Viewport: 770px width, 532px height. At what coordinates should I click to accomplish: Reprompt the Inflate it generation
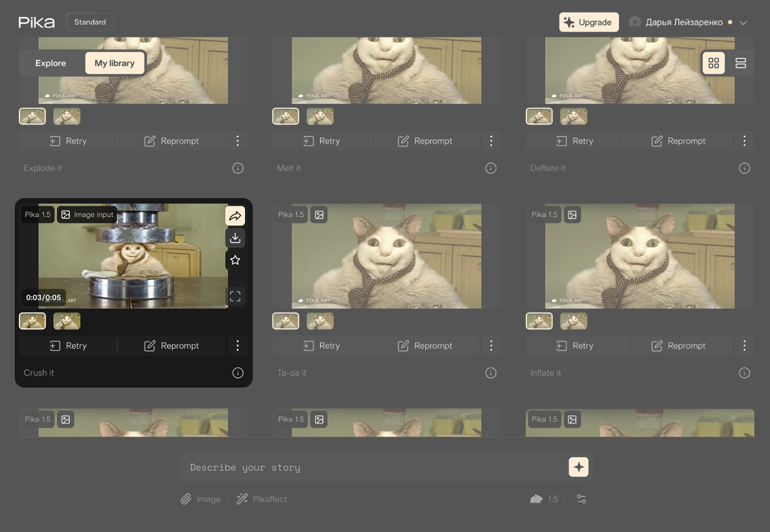pyautogui.click(x=678, y=346)
